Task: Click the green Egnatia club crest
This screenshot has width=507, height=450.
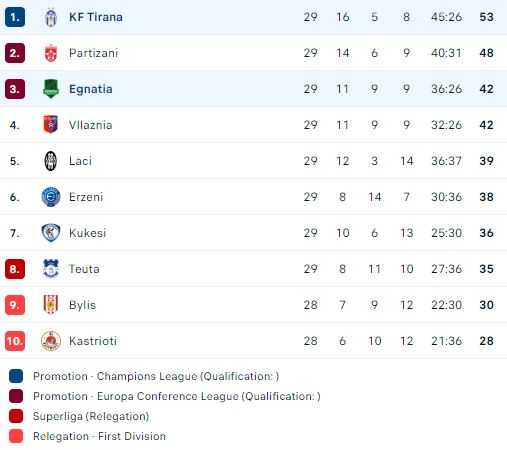Action: [51, 89]
